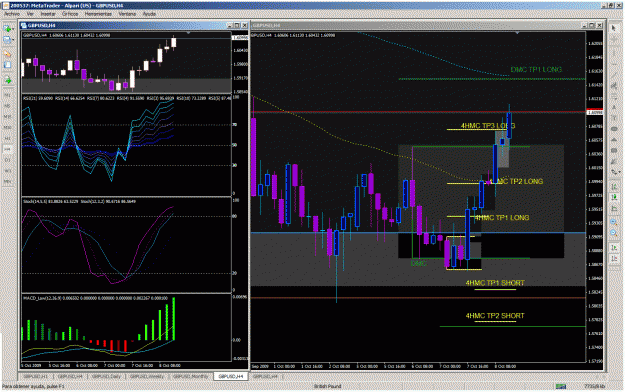Select the last GBPUSD,H4 tab at far right
625x392 pixels.
coord(265,376)
